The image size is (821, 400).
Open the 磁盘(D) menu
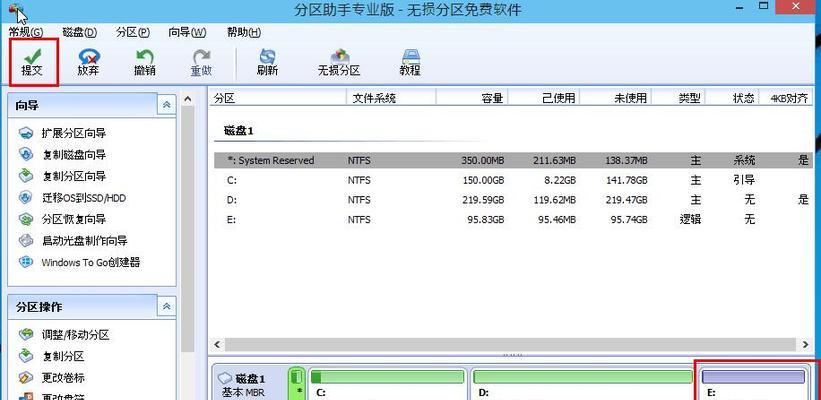pos(80,32)
